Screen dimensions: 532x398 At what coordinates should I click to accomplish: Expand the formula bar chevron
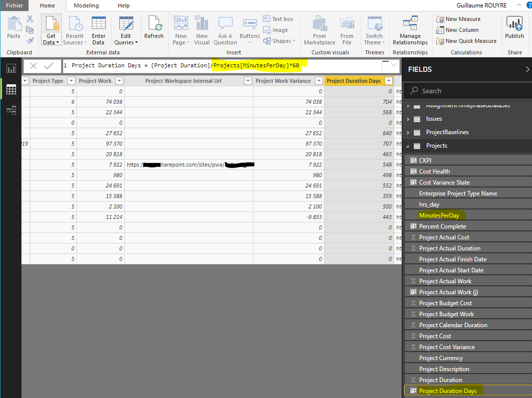[x=394, y=65]
